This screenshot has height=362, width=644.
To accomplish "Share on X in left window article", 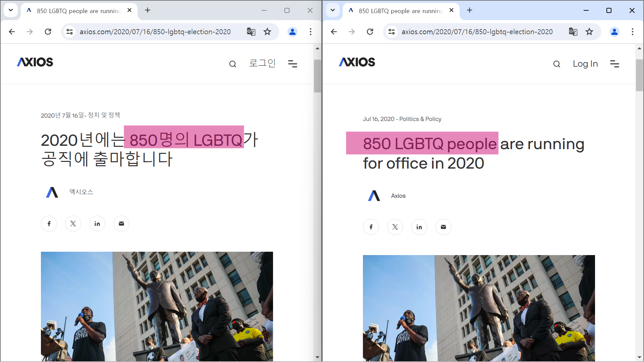I will [x=73, y=224].
